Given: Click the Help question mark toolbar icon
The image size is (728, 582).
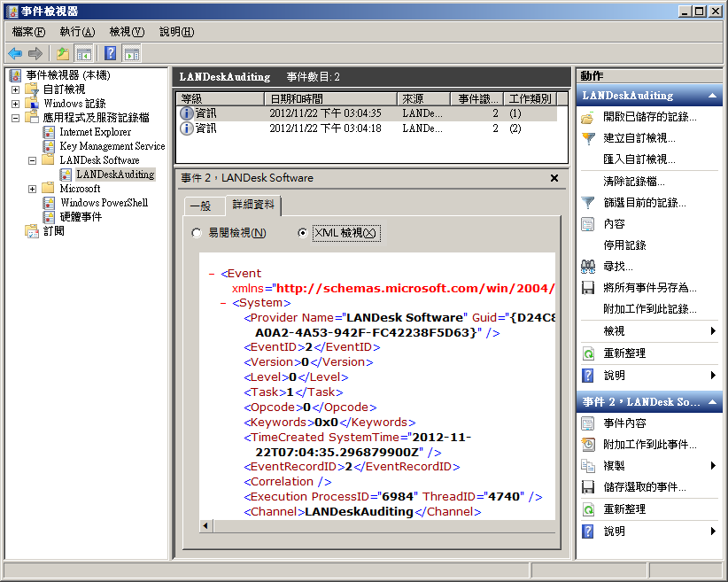Looking at the screenshot, I should (x=111, y=53).
